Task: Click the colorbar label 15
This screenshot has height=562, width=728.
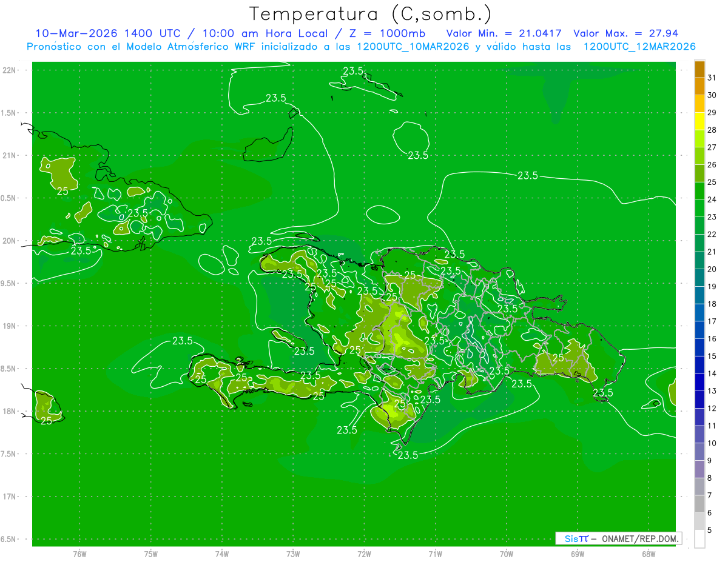Action: tap(712, 356)
